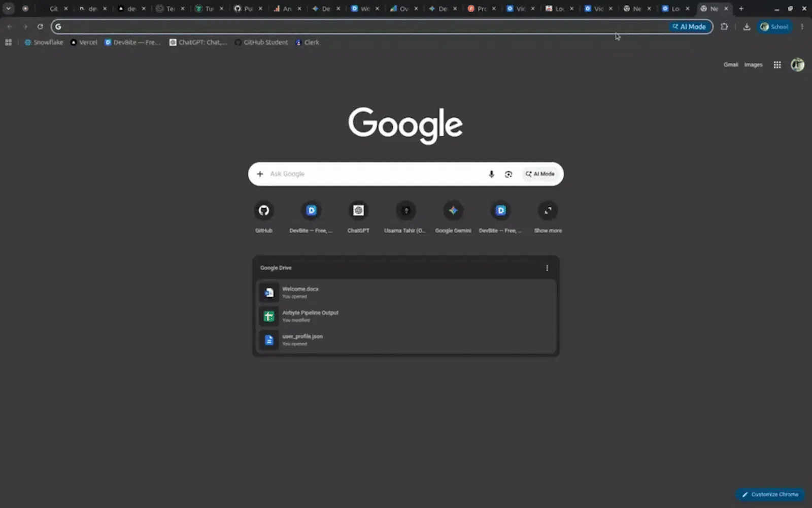
Task: Open the Chrome three-dot menu
Action: (802, 26)
